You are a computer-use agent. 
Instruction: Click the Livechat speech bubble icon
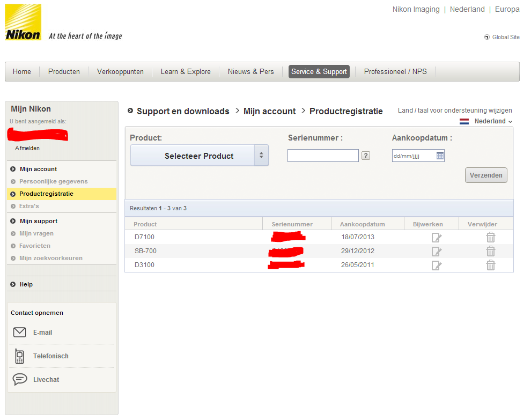[x=20, y=379]
